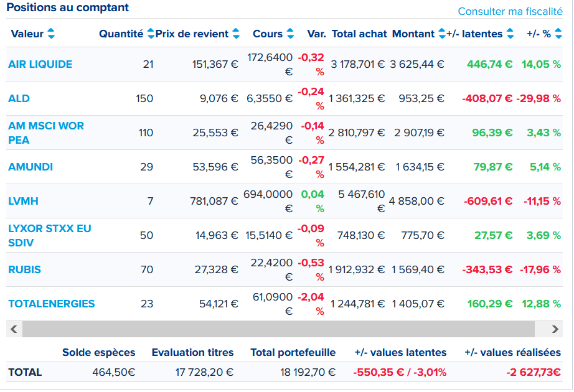
Task: Open the RUBIS stock link
Action: pyautogui.click(x=24, y=270)
